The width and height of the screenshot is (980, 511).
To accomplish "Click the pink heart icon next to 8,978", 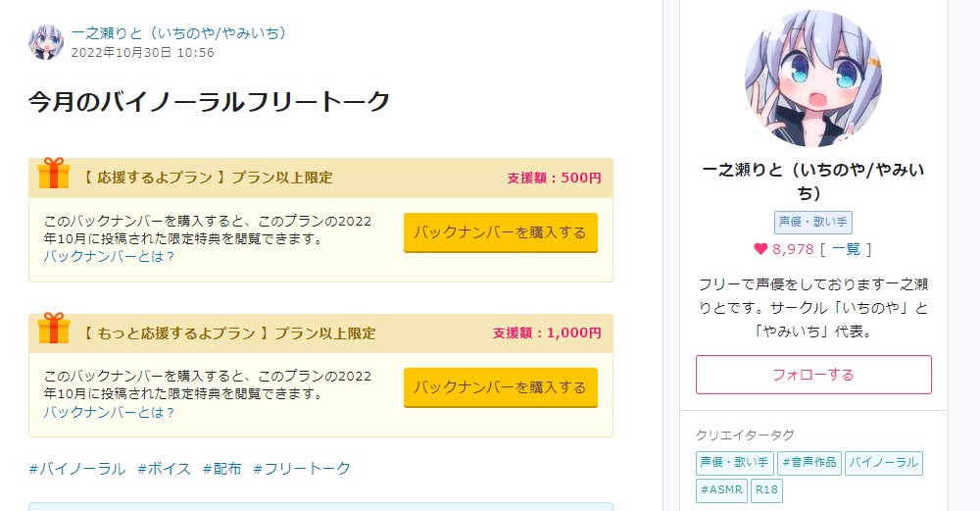I will pos(760,249).
